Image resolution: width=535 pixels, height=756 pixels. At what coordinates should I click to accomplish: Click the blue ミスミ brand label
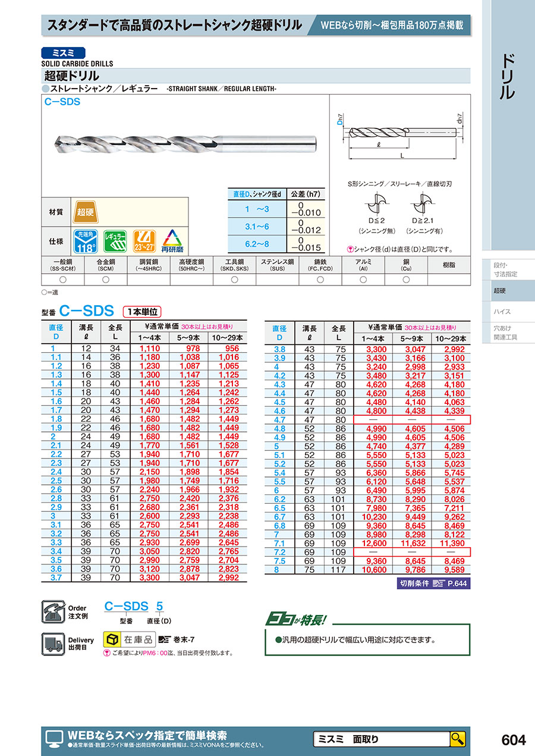pyautogui.click(x=64, y=52)
